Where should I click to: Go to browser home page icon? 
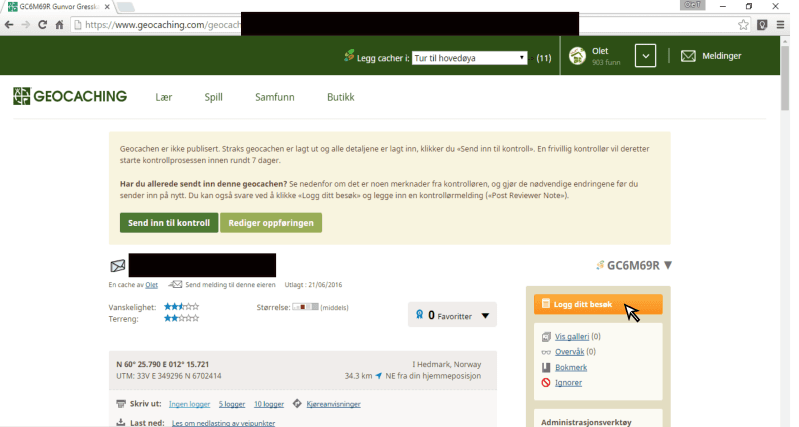pyautogui.click(x=60, y=24)
